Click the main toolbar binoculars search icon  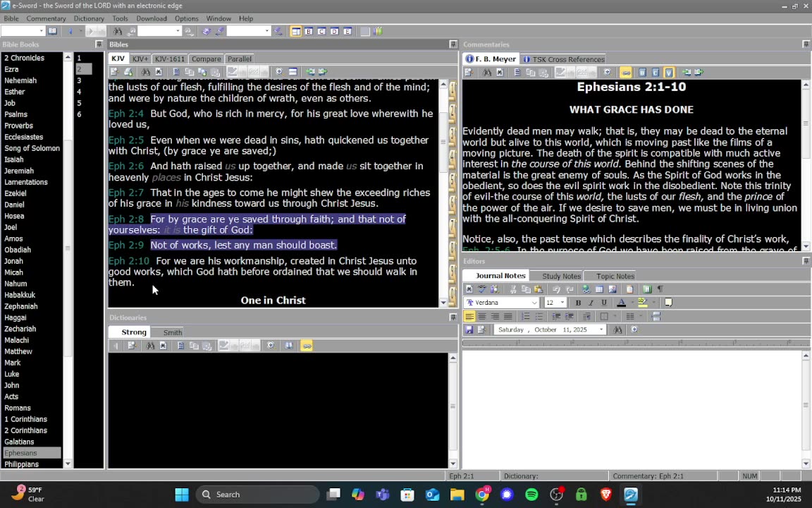pos(118,31)
